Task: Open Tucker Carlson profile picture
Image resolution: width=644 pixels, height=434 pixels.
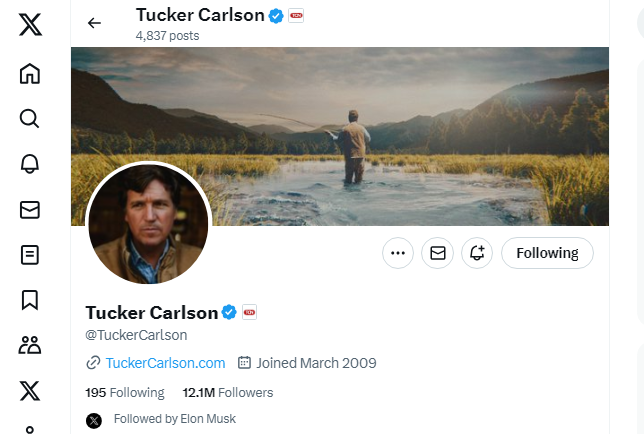Action: pyautogui.click(x=148, y=224)
